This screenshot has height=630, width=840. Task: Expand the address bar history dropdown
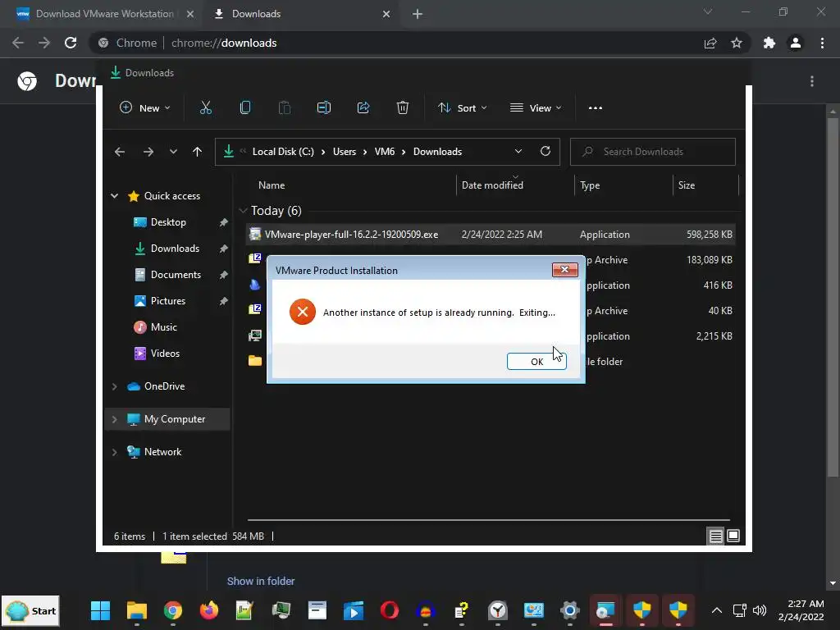pos(518,151)
